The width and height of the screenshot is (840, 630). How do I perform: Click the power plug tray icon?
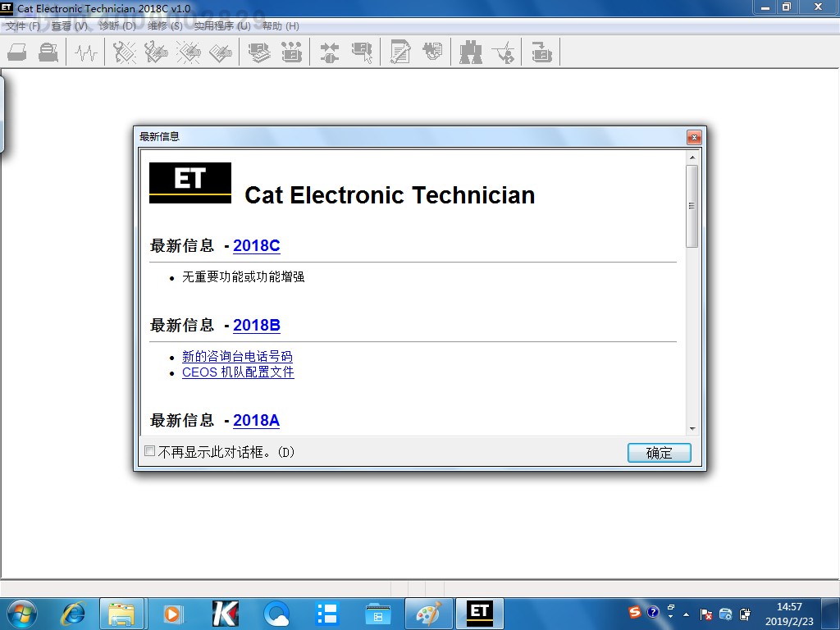(745, 614)
